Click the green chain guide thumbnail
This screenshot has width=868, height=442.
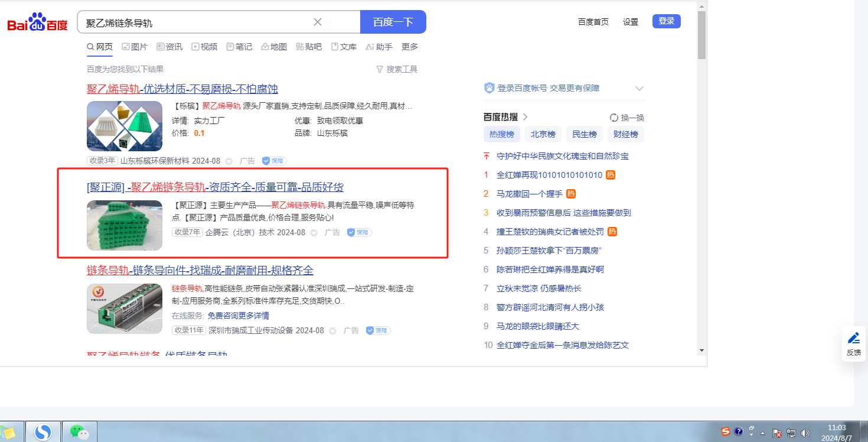pos(125,225)
